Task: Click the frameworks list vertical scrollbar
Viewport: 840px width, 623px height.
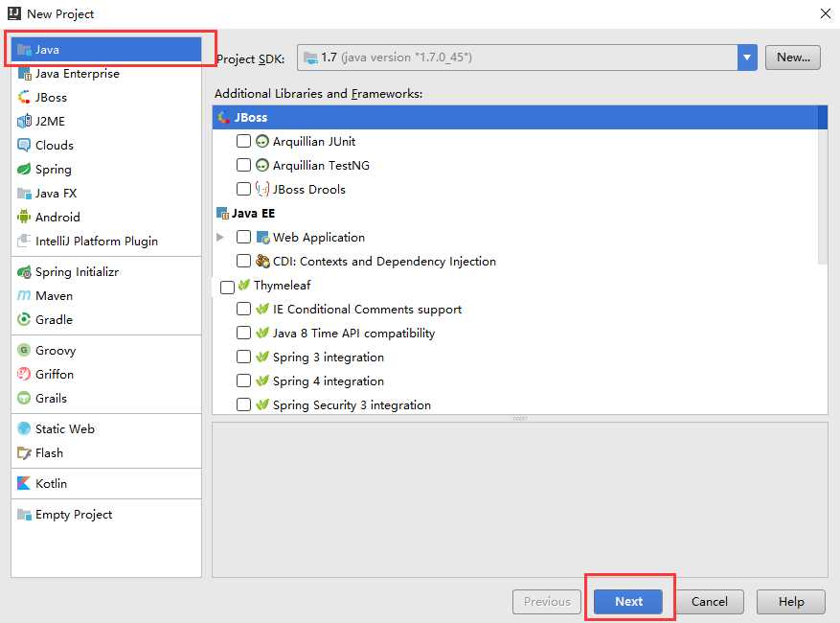Action: click(x=823, y=185)
